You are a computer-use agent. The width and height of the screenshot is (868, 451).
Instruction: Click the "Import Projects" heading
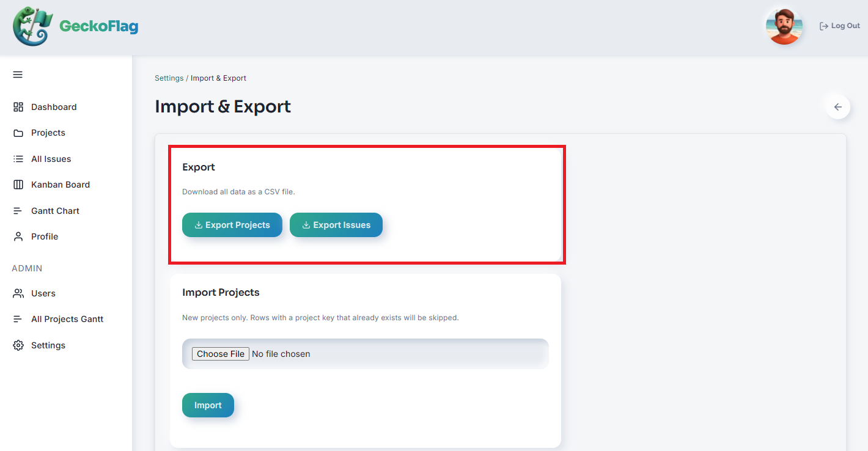[221, 292]
